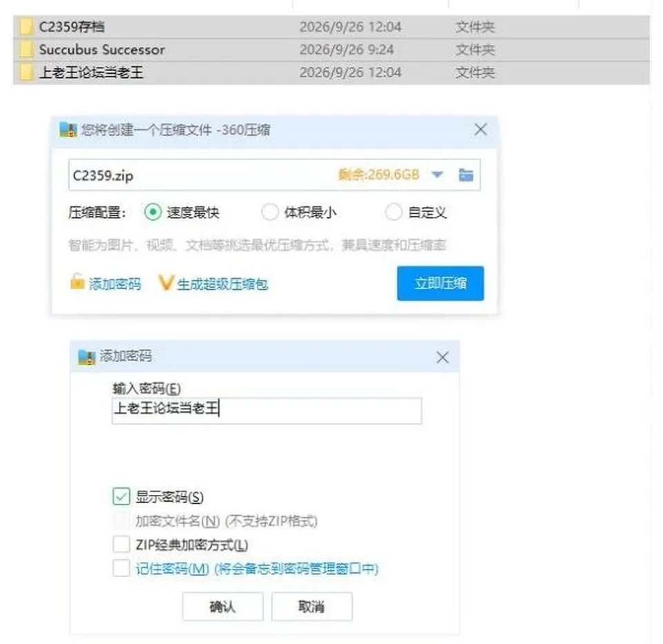The width and height of the screenshot is (663, 644).
Task: Click the Succubus Successor folder icon
Action: 26,50
